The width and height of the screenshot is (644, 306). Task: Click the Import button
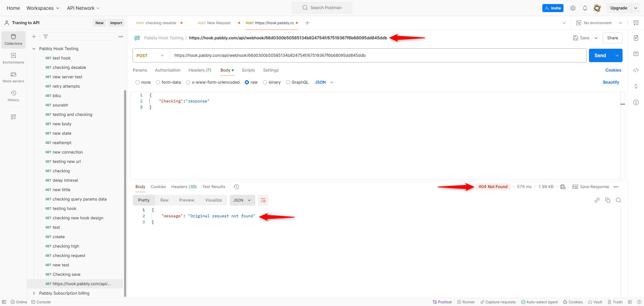(x=116, y=23)
